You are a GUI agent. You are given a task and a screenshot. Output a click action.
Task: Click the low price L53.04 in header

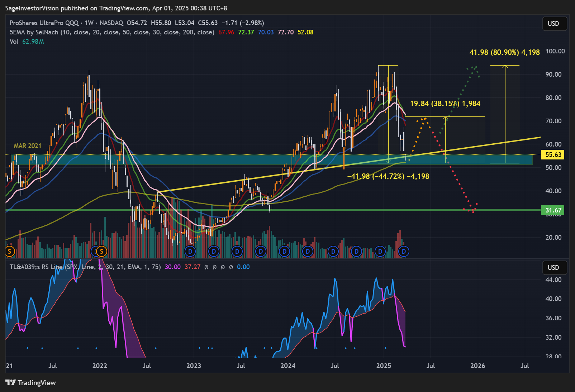click(x=185, y=23)
